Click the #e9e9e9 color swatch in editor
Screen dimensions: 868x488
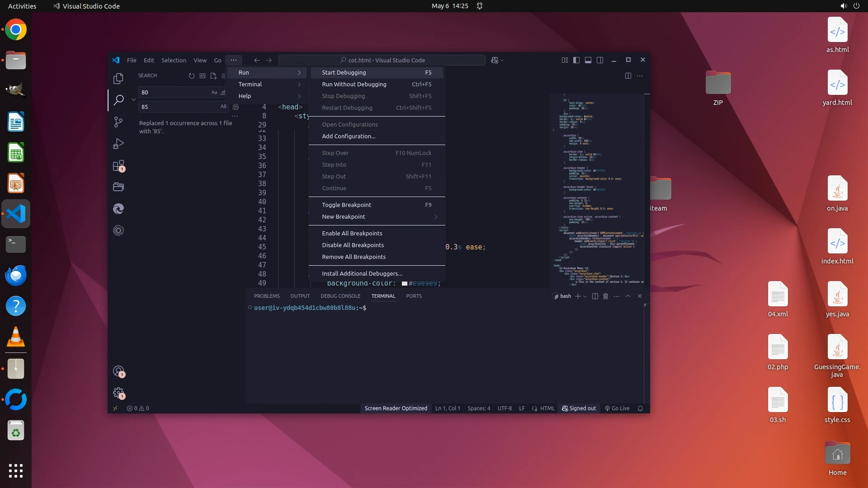coord(405,283)
